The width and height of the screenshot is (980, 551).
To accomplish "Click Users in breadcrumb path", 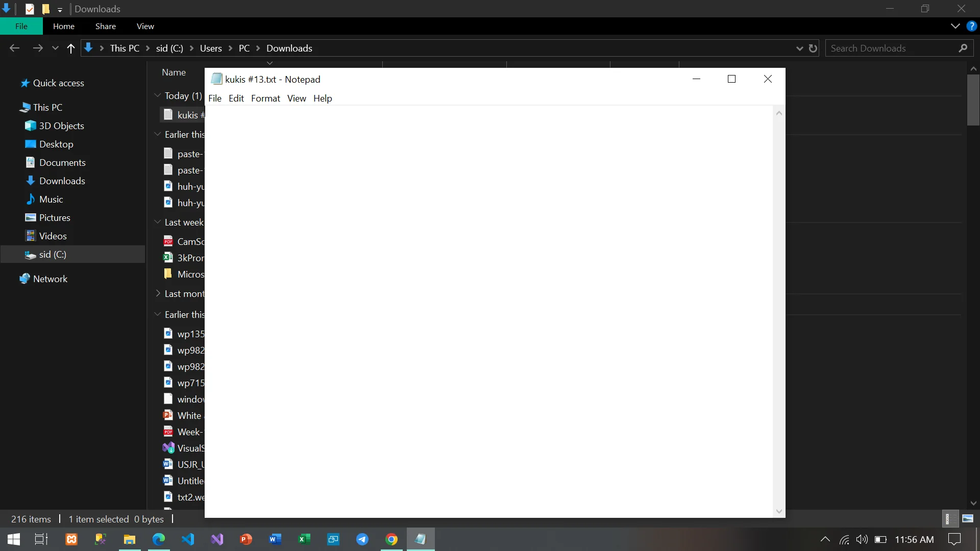I will click(211, 48).
